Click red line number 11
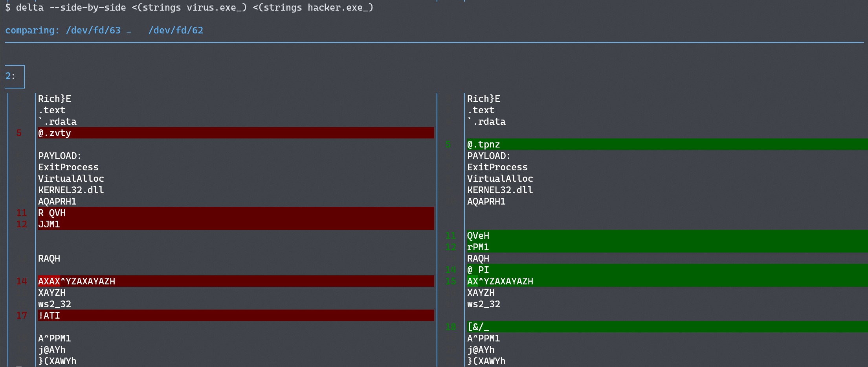 (x=22, y=213)
